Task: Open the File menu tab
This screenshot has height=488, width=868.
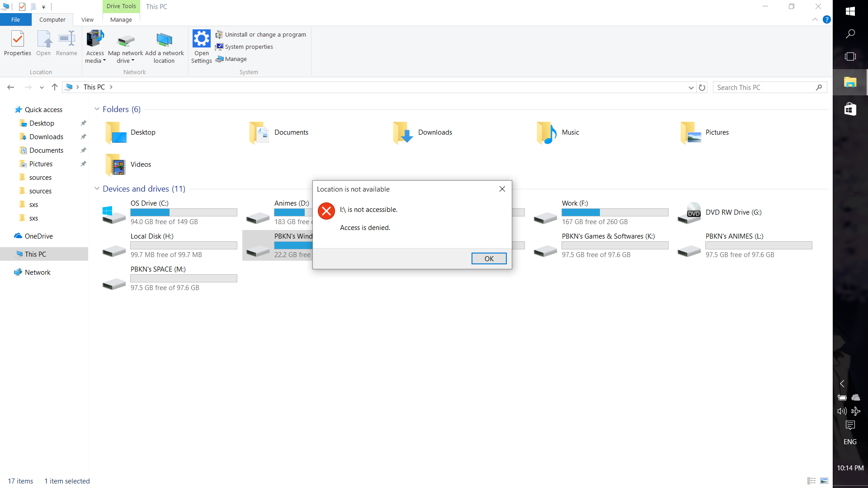Action: [15, 20]
